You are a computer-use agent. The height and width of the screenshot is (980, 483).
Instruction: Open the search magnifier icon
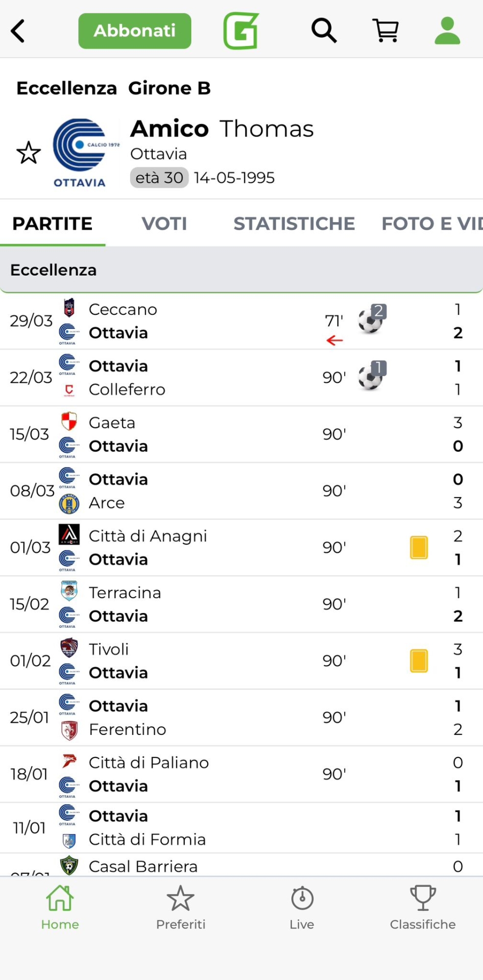pyautogui.click(x=324, y=31)
